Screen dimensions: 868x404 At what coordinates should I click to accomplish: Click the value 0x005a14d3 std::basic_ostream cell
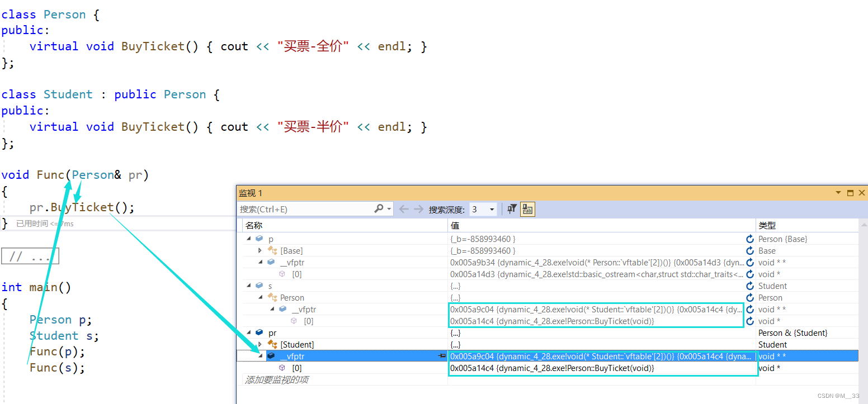pyautogui.click(x=597, y=274)
